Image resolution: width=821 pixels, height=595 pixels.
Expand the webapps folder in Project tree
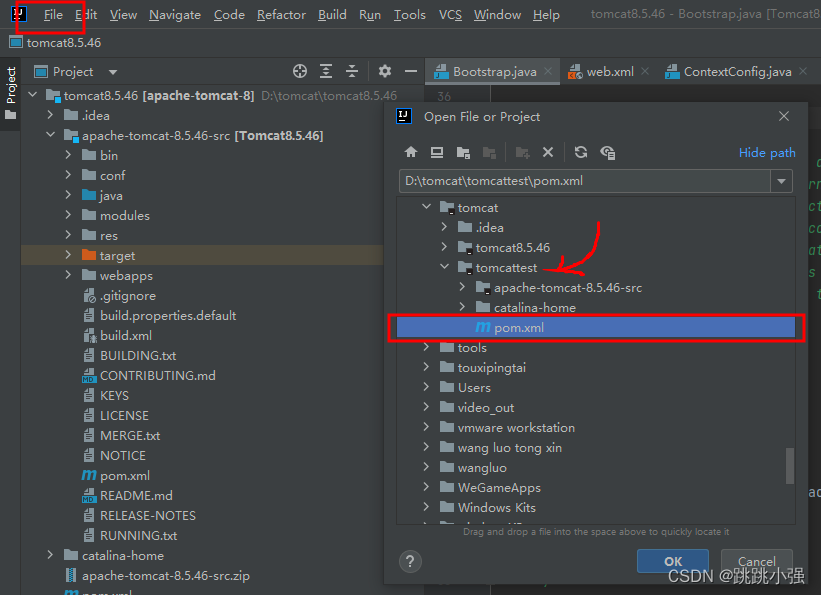point(68,275)
